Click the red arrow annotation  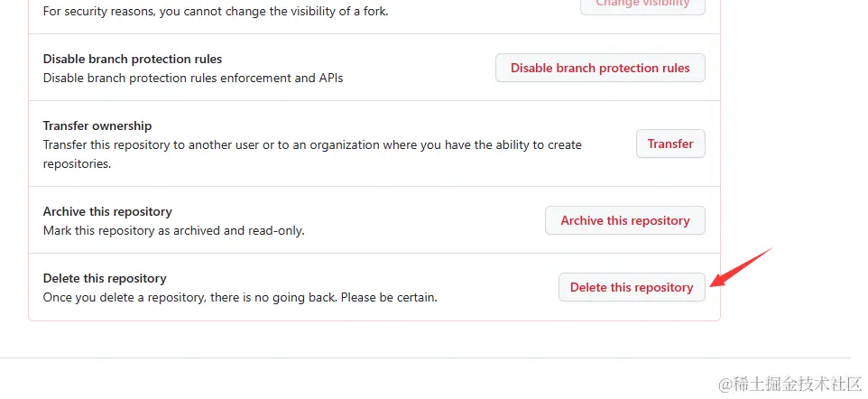tap(740, 268)
